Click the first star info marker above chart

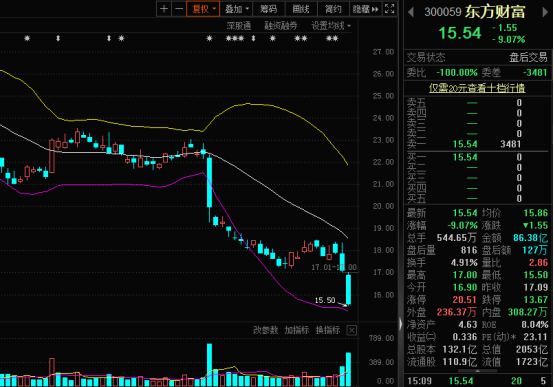point(27,38)
